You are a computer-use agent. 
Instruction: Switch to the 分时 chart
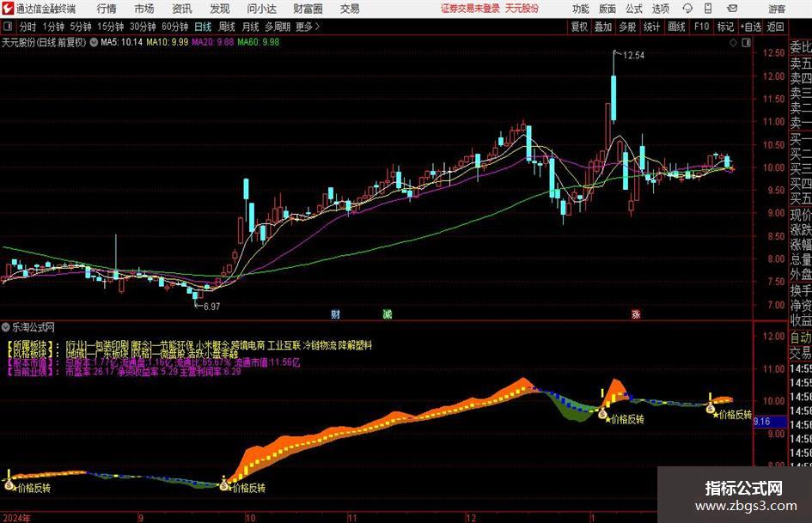click(x=27, y=27)
